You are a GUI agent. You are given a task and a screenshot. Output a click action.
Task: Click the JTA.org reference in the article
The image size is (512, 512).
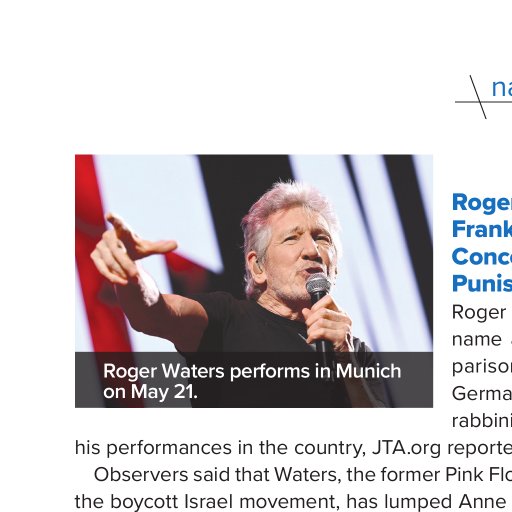click(406, 448)
